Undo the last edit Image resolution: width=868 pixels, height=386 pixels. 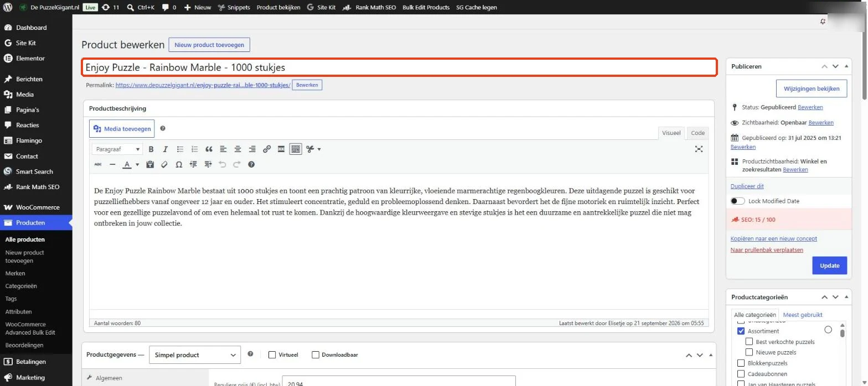(223, 164)
